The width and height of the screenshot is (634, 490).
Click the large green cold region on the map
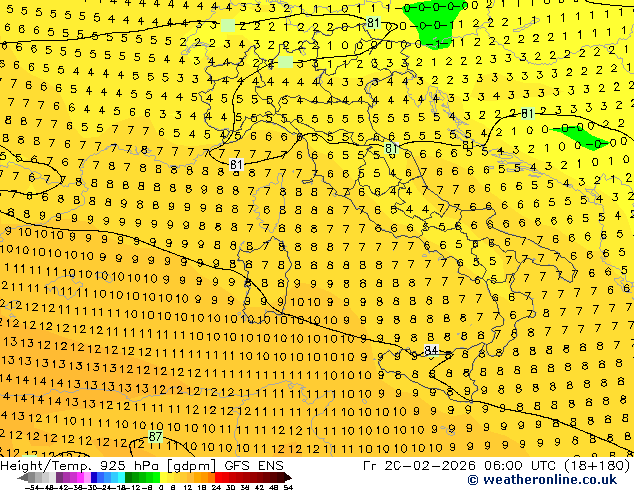pos(433,23)
